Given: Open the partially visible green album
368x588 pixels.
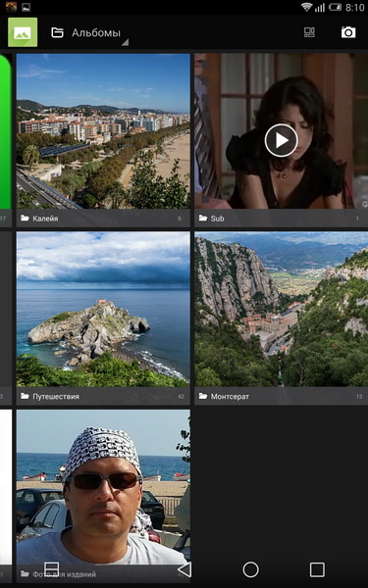Looking at the screenshot, I should point(6,131).
